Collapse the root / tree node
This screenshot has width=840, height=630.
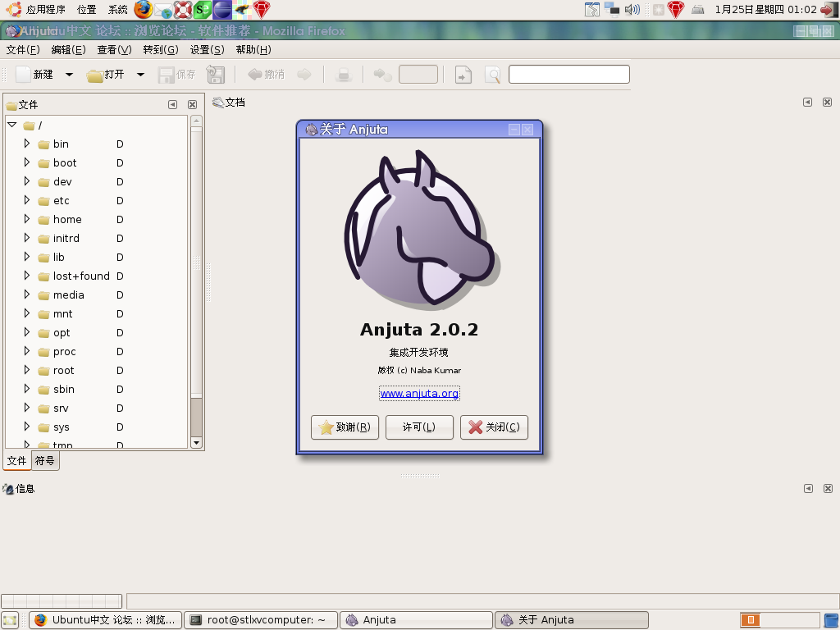pos(11,125)
